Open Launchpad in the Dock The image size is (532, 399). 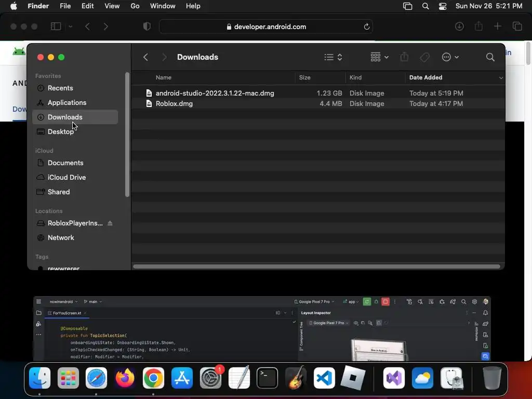tap(68, 378)
